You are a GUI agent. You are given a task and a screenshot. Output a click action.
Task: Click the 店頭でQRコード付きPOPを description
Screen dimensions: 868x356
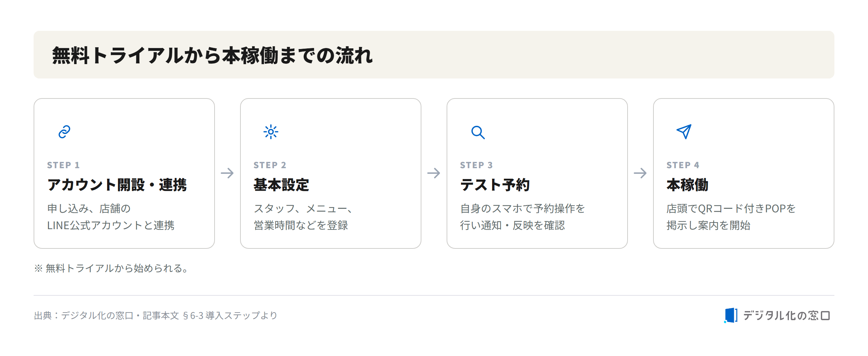(731, 208)
